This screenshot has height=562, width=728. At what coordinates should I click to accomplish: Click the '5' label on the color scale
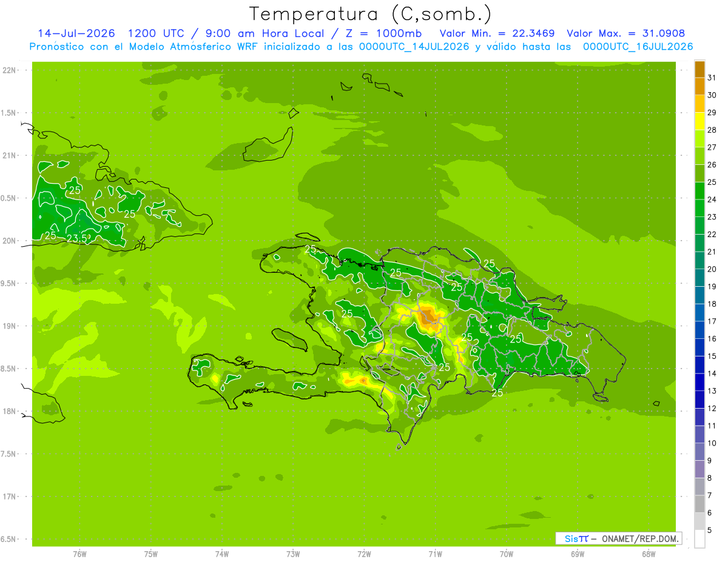click(709, 530)
